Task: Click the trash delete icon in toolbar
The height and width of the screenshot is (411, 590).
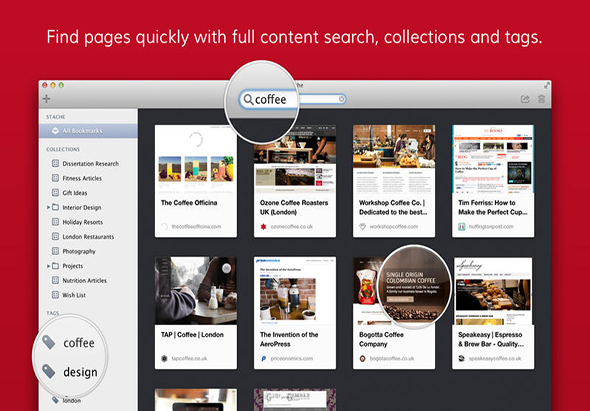Action: (x=541, y=99)
